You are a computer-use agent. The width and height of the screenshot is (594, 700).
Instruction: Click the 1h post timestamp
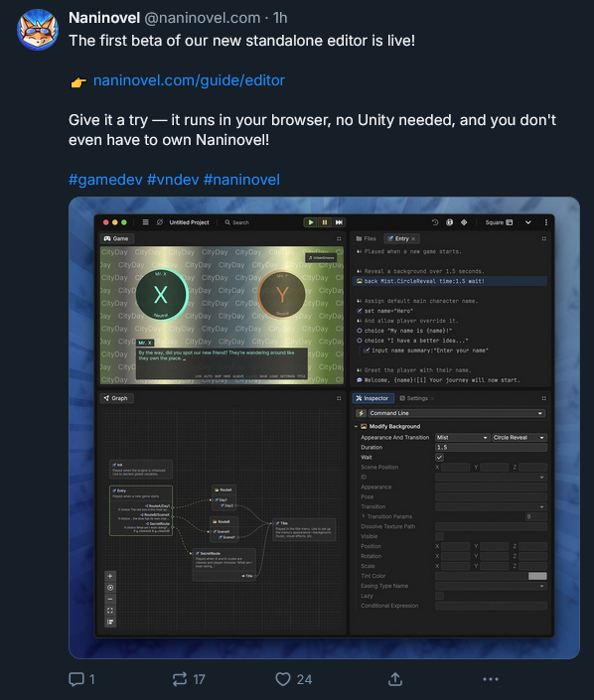(280, 18)
